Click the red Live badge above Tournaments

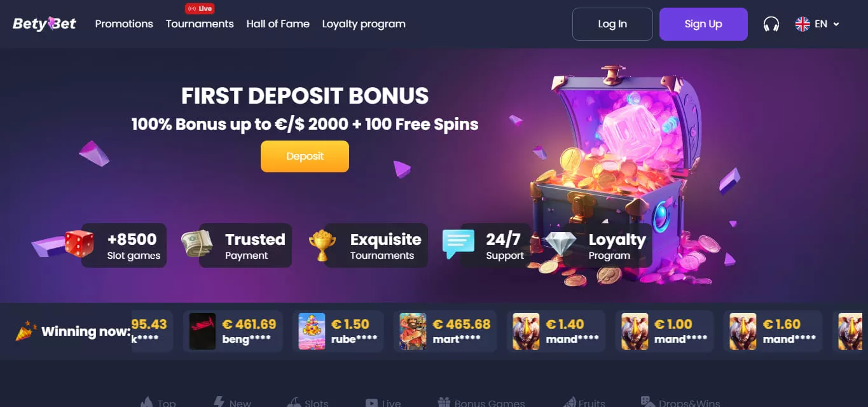pyautogui.click(x=200, y=9)
